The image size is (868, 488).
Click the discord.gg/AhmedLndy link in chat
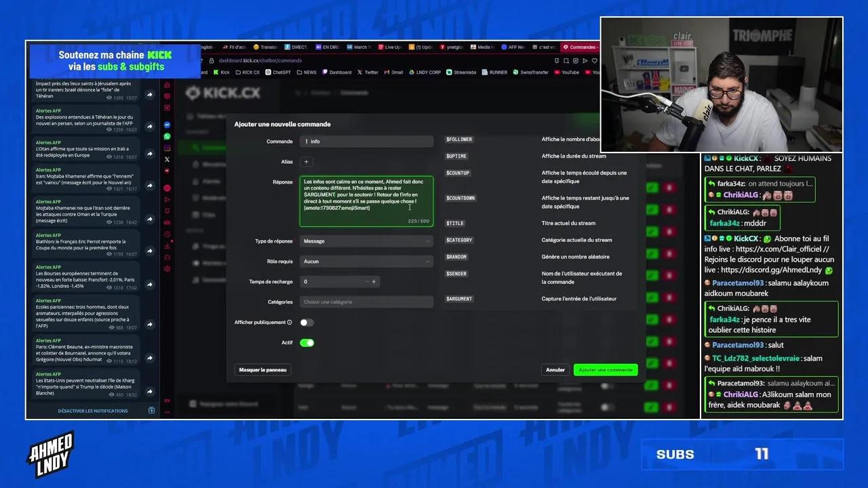point(772,270)
